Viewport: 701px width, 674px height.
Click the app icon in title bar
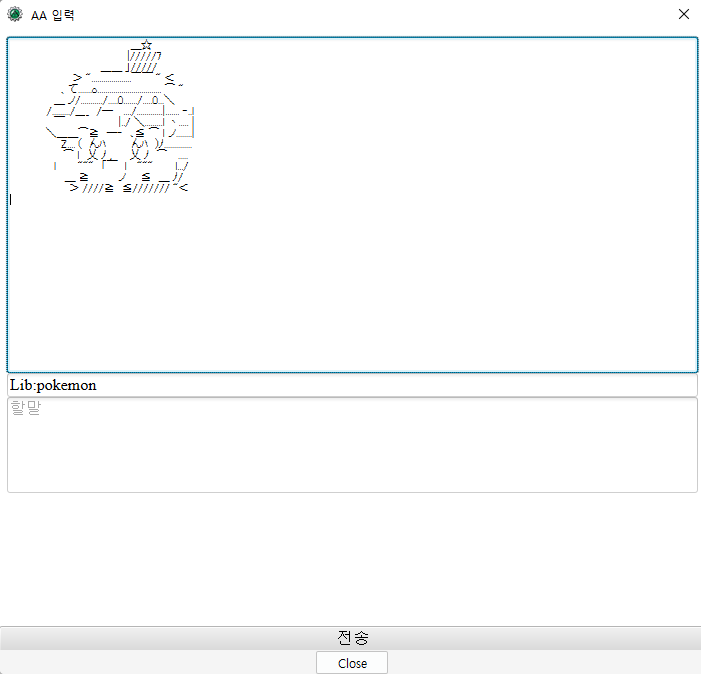pyautogui.click(x=15, y=14)
